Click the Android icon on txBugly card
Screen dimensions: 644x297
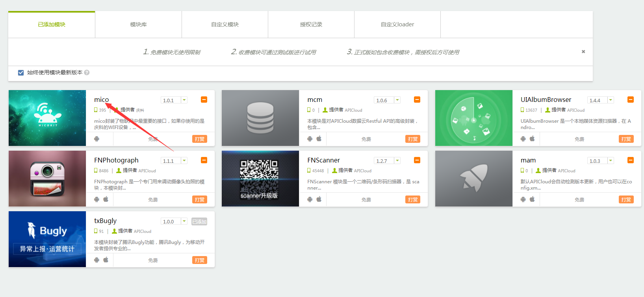(x=97, y=260)
